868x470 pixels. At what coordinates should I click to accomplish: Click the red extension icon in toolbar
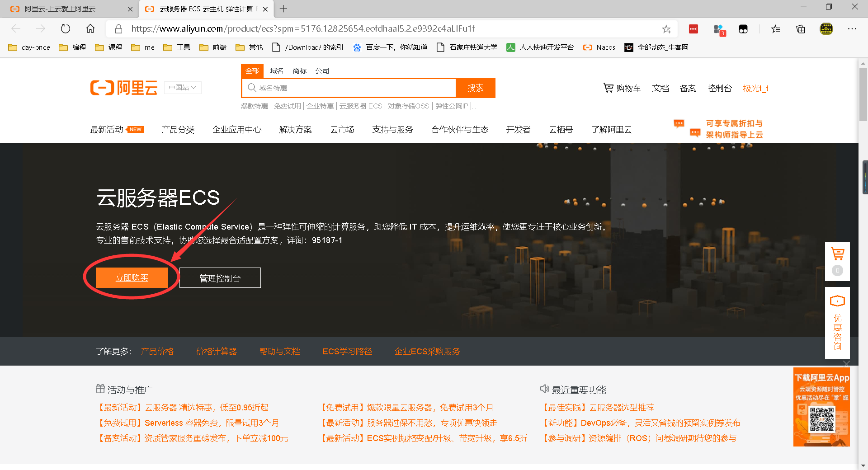[693, 29]
